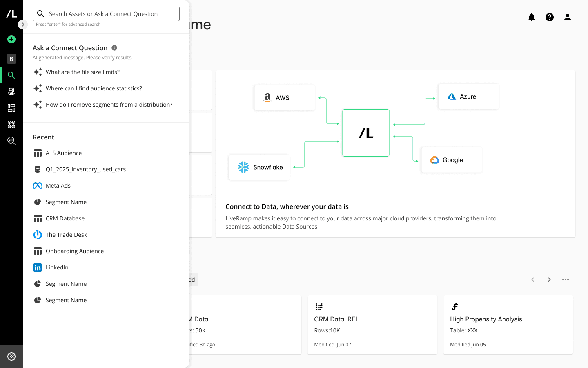
Task: Select The Trade Desk recent item
Action: click(66, 235)
